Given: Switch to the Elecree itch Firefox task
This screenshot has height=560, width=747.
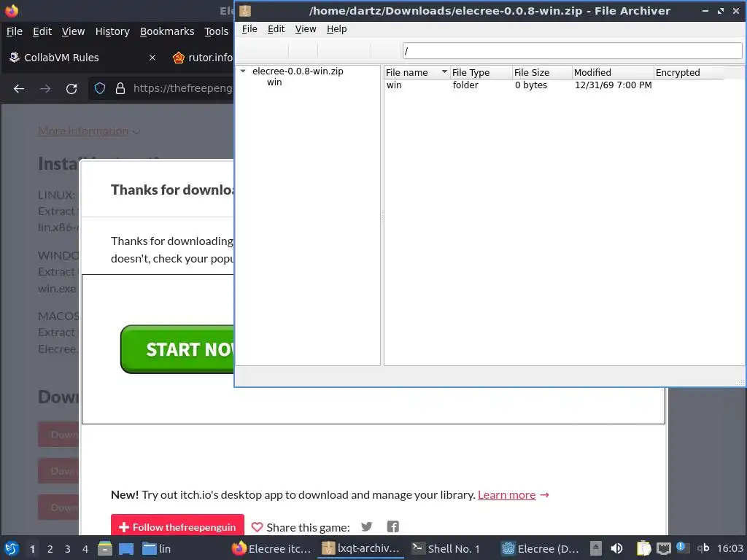Looking at the screenshot, I should pos(271,548).
